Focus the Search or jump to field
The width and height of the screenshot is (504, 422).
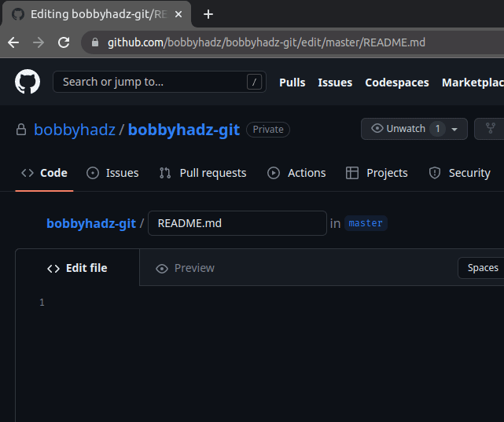[x=160, y=82]
